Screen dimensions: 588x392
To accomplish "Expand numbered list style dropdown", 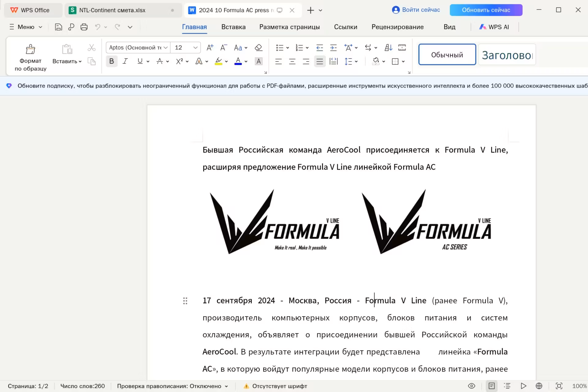I will [307, 48].
